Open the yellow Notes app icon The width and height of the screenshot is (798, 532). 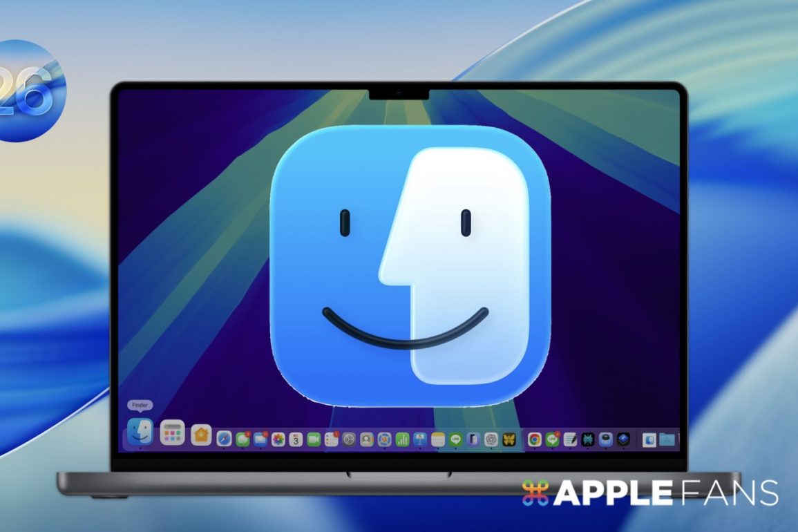tap(437, 439)
